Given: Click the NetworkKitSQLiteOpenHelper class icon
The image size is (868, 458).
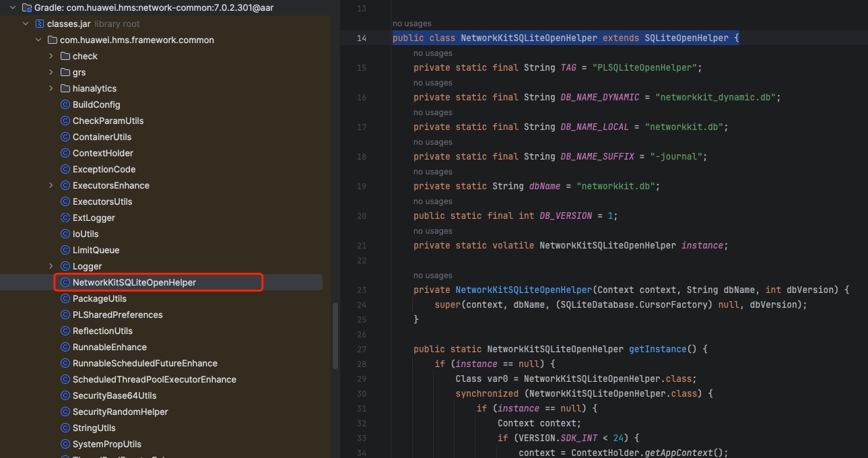Looking at the screenshot, I should pos(65,282).
